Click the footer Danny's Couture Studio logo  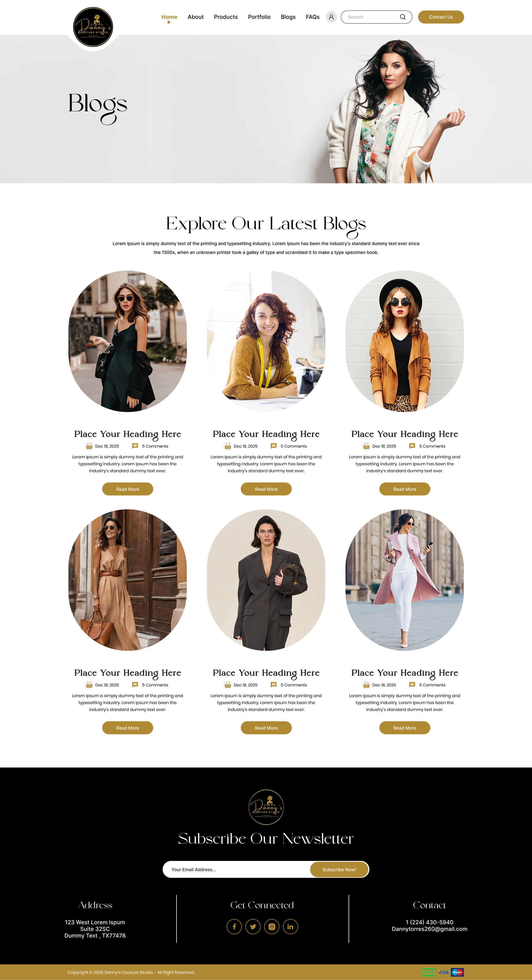266,807
